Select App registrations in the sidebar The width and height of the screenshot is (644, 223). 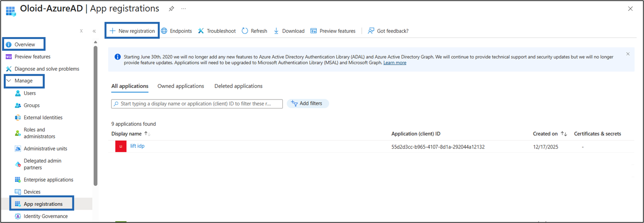(43, 204)
